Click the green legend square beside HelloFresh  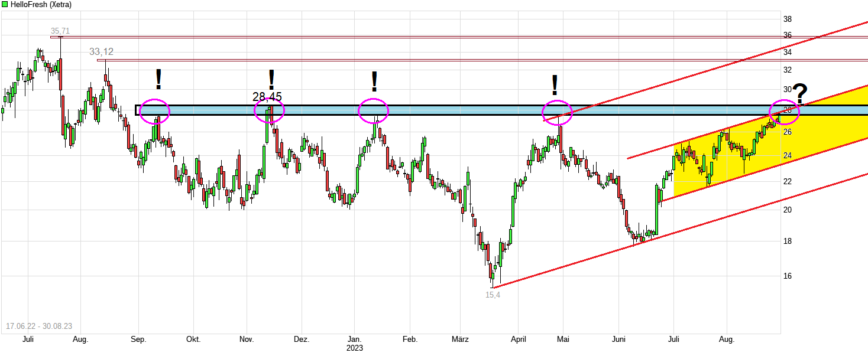pyautogui.click(x=5, y=4)
